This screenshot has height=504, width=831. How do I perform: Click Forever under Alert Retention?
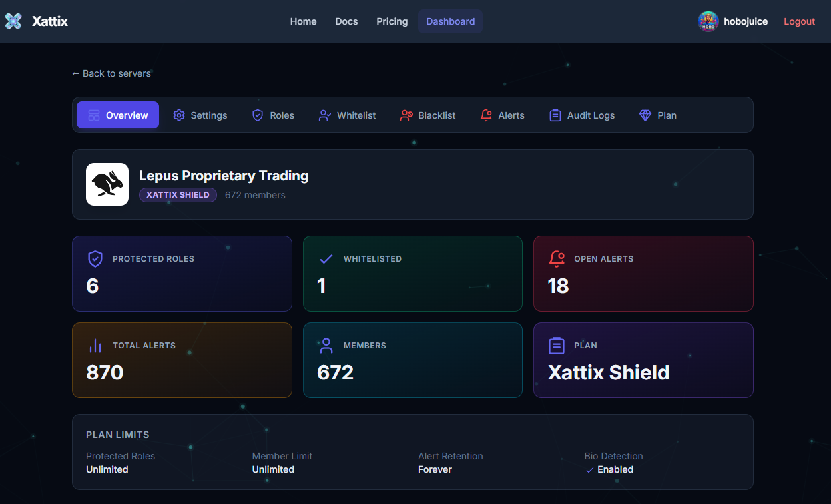(435, 469)
